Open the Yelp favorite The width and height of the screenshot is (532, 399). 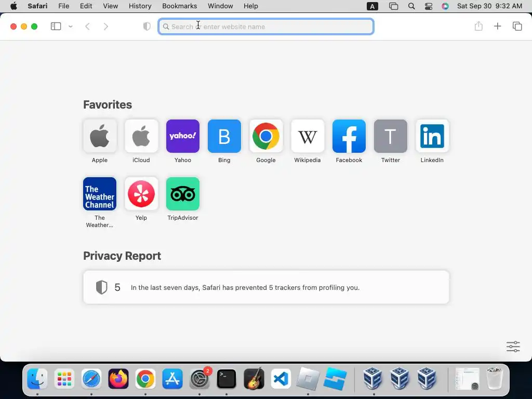[x=141, y=194]
